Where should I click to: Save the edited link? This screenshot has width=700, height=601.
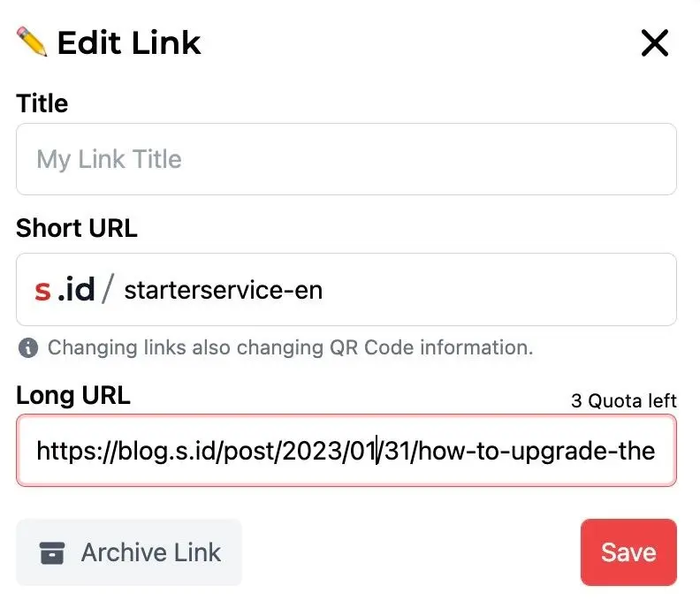click(628, 552)
